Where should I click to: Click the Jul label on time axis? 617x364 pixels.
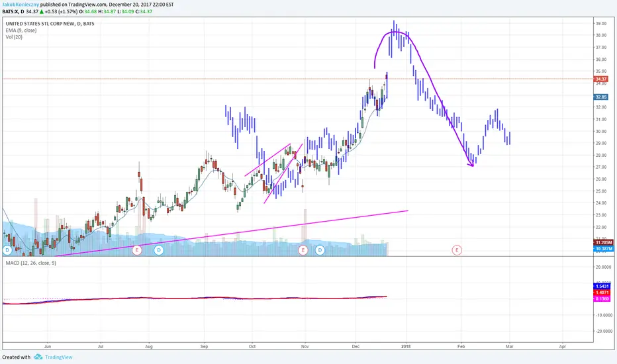(x=101, y=347)
